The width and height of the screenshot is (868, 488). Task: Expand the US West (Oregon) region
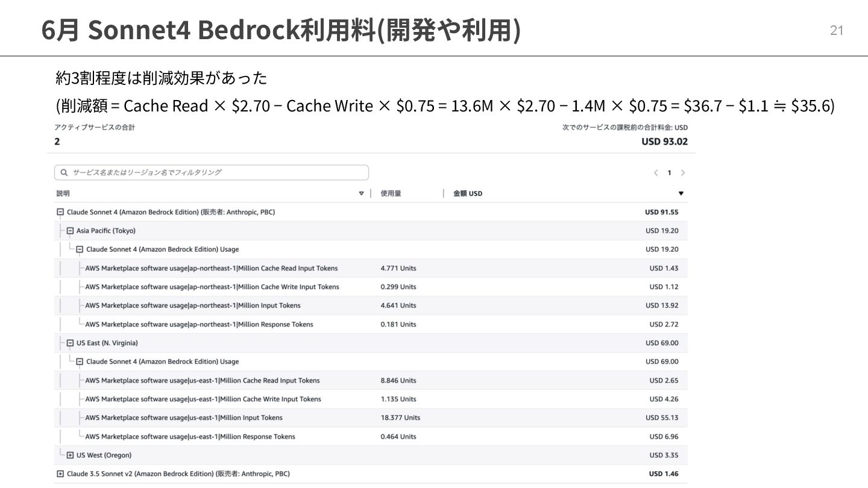(70, 455)
